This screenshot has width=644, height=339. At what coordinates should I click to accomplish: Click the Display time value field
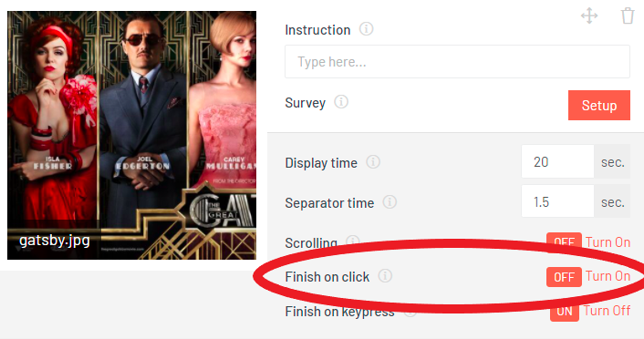coord(557,161)
